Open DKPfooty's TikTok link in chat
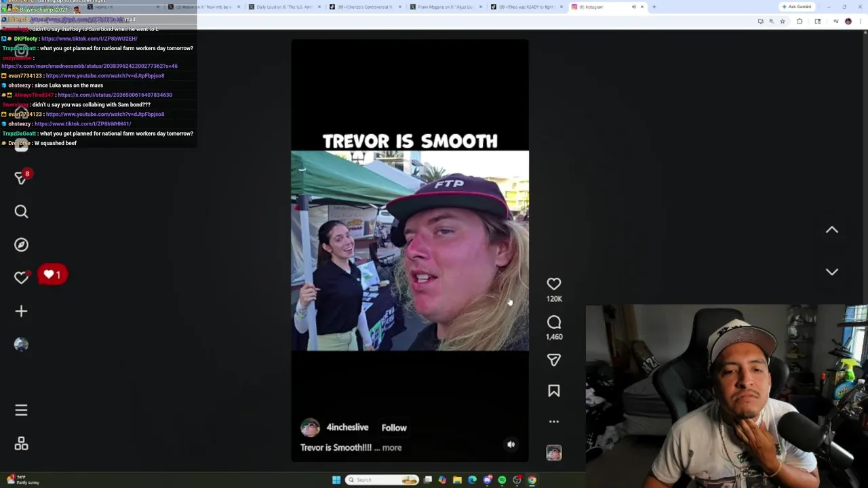868x488 pixels. 89,39
